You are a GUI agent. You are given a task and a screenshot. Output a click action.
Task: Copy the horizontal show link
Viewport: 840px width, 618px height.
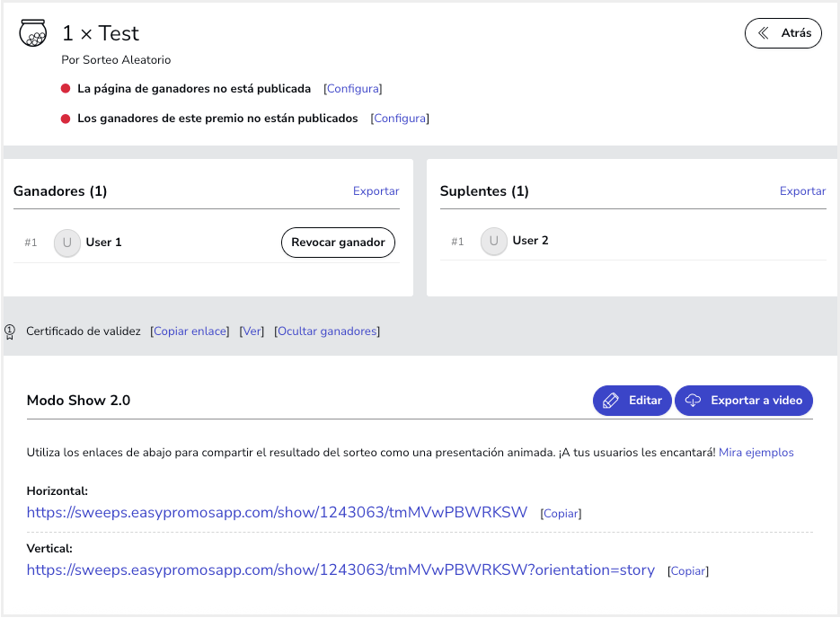(561, 514)
